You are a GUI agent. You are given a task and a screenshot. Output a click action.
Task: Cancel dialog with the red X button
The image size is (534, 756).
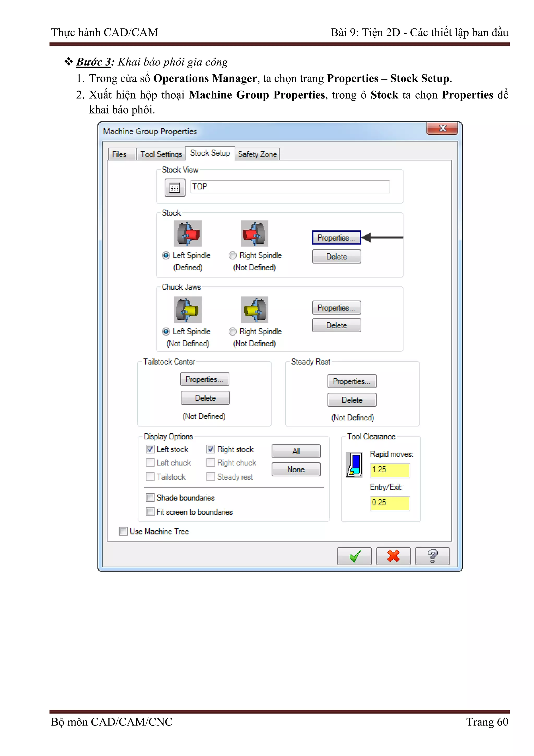[x=393, y=556]
